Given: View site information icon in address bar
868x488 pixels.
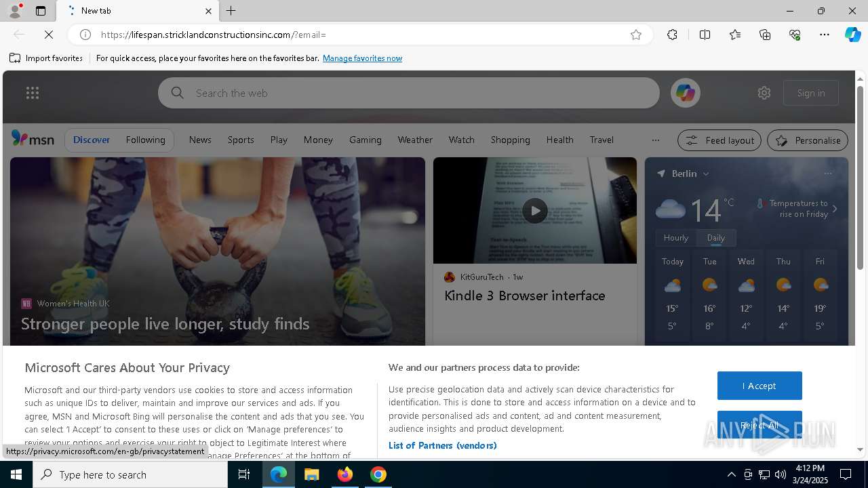Looking at the screenshot, I should pyautogui.click(x=85, y=35).
